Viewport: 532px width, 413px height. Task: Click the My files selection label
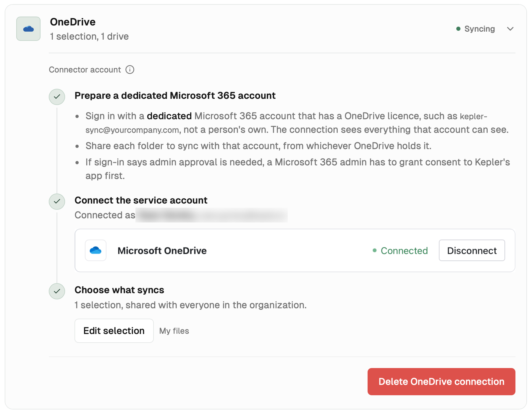click(174, 331)
